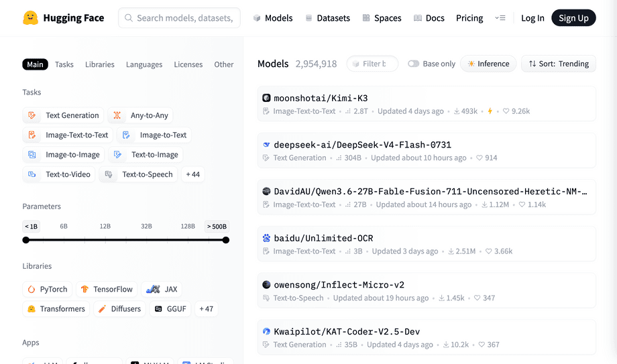Open the Datasets nav link
The width and height of the screenshot is (617, 364).
328,18
